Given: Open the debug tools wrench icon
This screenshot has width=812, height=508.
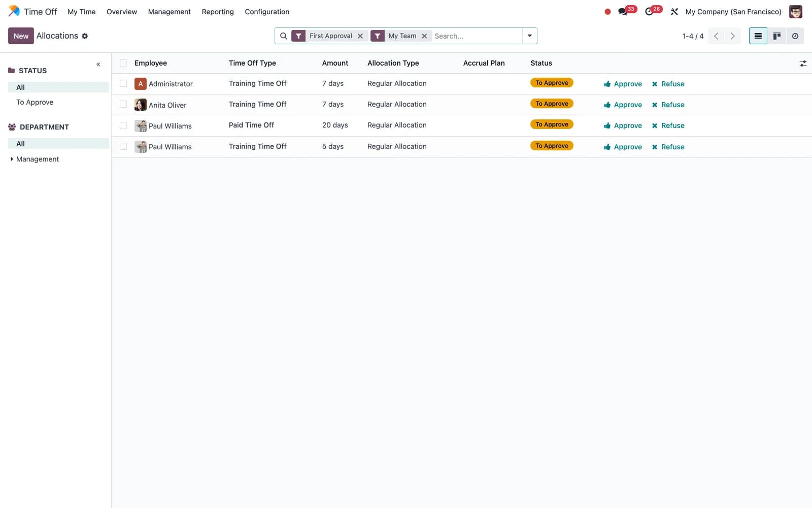Looking at the screenshot, I should [x=674, y=11].
